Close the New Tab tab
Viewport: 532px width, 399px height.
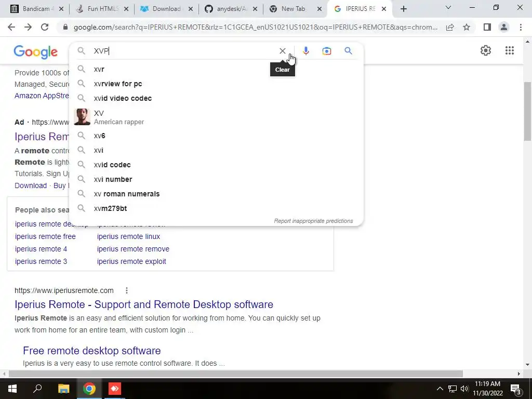click(x=320, y=9)
